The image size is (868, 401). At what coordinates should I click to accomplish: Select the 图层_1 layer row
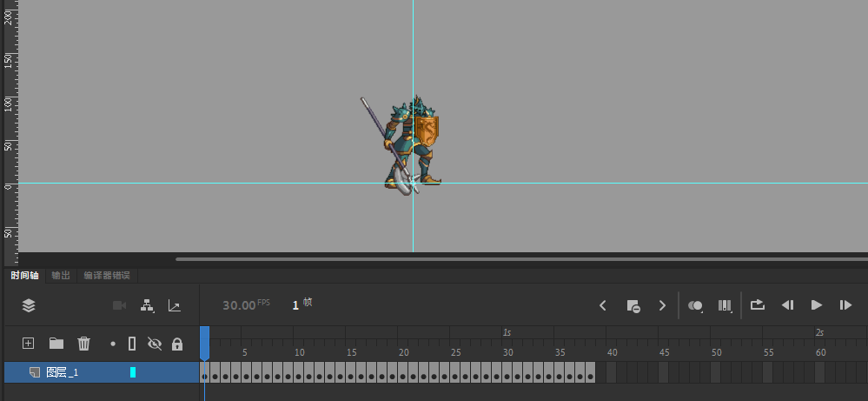tap(102, 372)
